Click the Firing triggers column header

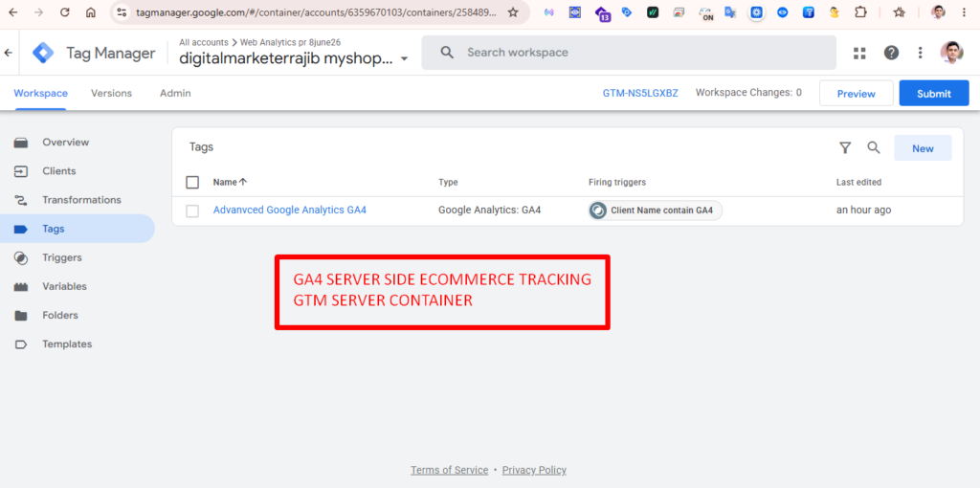click(x=617, y=183)
